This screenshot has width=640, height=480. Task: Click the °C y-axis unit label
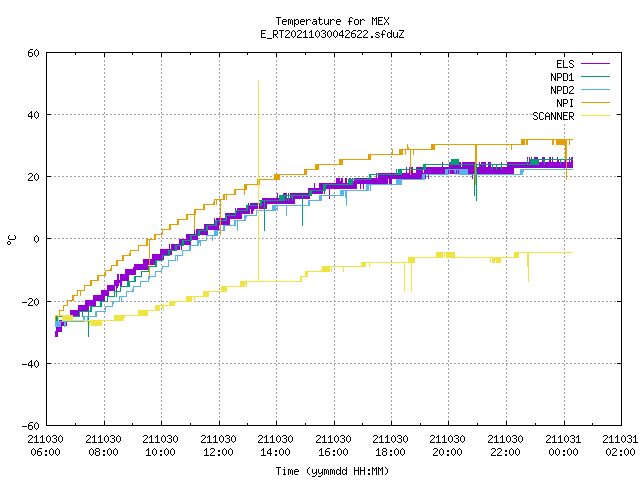(11, 240)
